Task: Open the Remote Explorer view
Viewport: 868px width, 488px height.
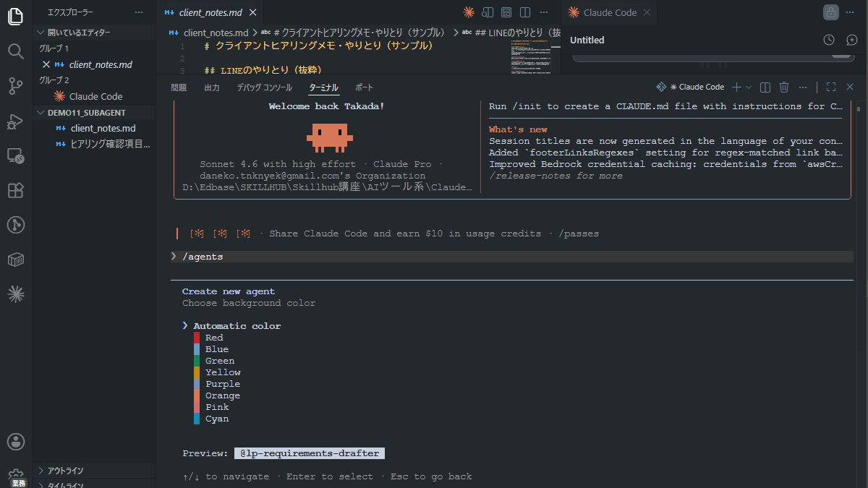Action: coord(15,155)
